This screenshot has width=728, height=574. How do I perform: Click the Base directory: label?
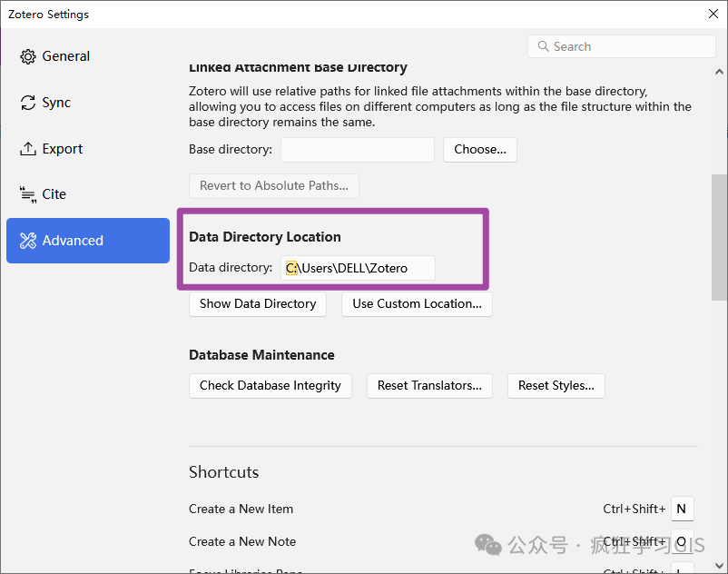[231, 150]
